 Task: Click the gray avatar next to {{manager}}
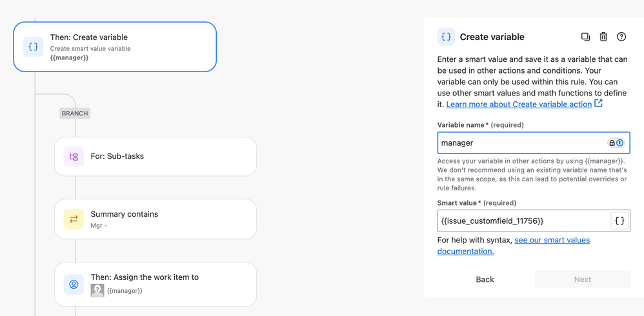(x=97, y=291)
